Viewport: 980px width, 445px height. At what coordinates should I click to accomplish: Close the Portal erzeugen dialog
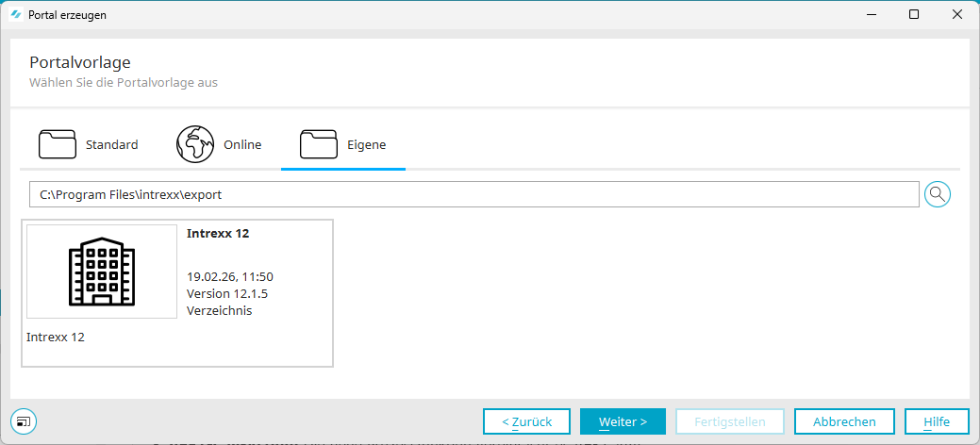(957, 14)
